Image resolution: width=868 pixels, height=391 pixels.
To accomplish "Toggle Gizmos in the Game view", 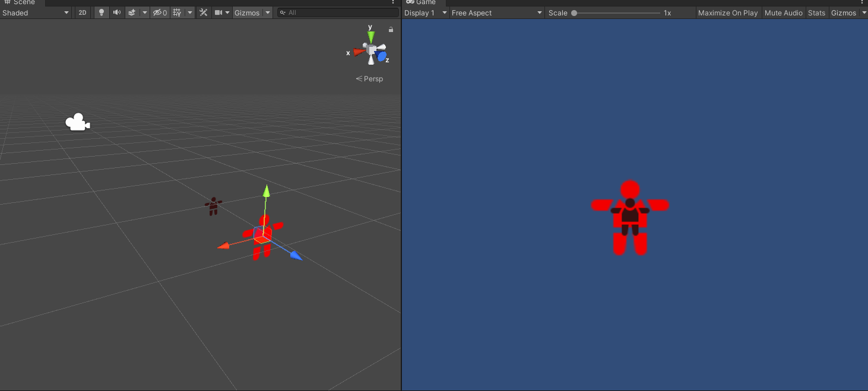I will (x=843, y=12).
